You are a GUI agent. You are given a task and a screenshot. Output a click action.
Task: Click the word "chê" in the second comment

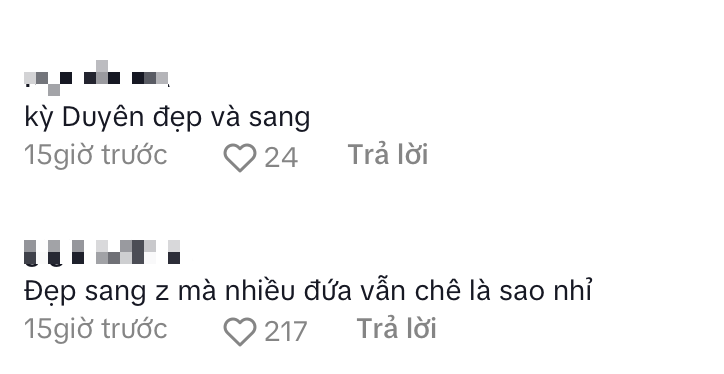tap(439, 291)
